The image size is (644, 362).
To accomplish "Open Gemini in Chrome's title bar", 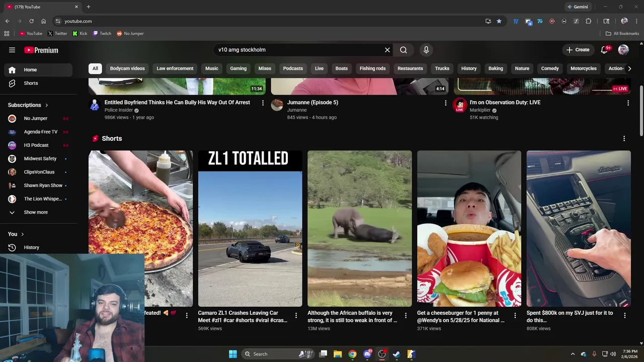I will [x=578, y=7].
